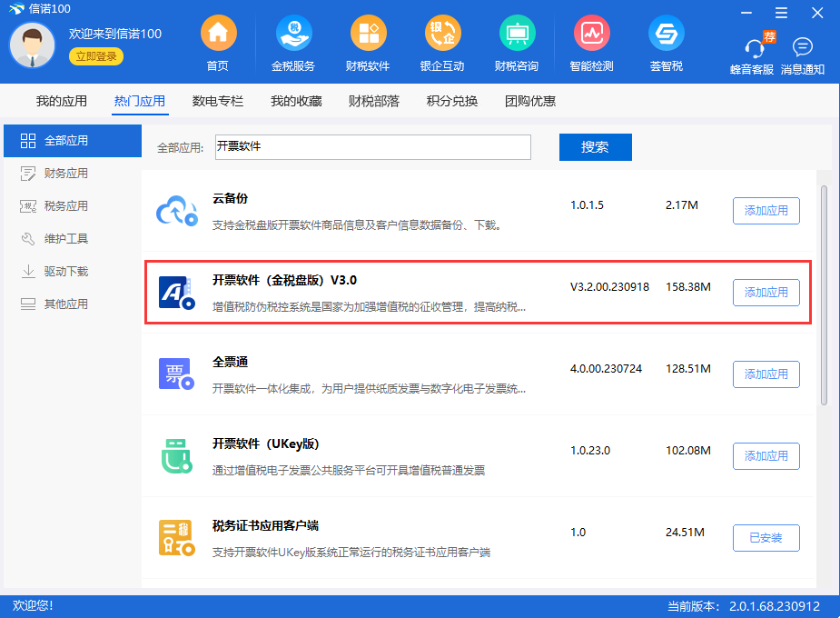Screen dimensions: 840x618
Task: Open 消息通知 message icon
Action: tap(803, 47)
